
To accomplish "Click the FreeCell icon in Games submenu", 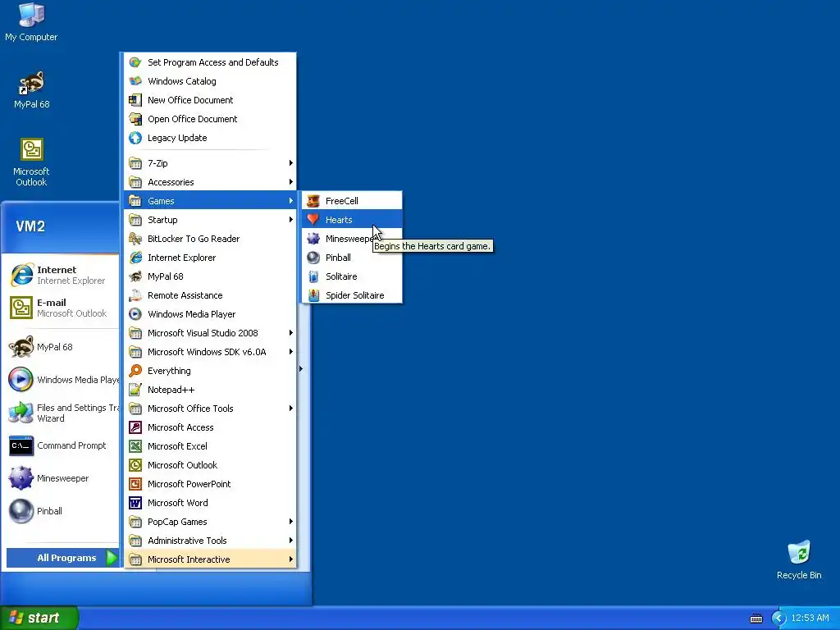I will (x=313, y=201).
